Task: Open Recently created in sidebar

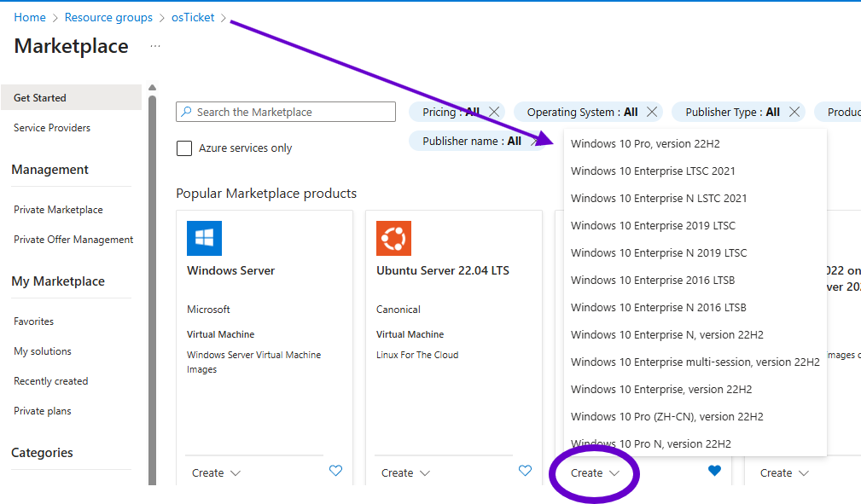Action: point(50,381)
